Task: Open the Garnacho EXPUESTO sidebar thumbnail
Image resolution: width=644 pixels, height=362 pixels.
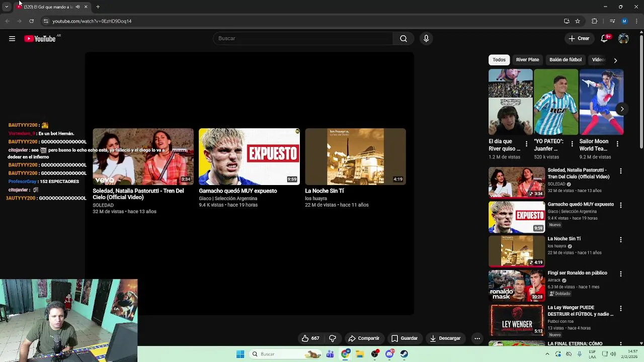Action: pos(517,217)
